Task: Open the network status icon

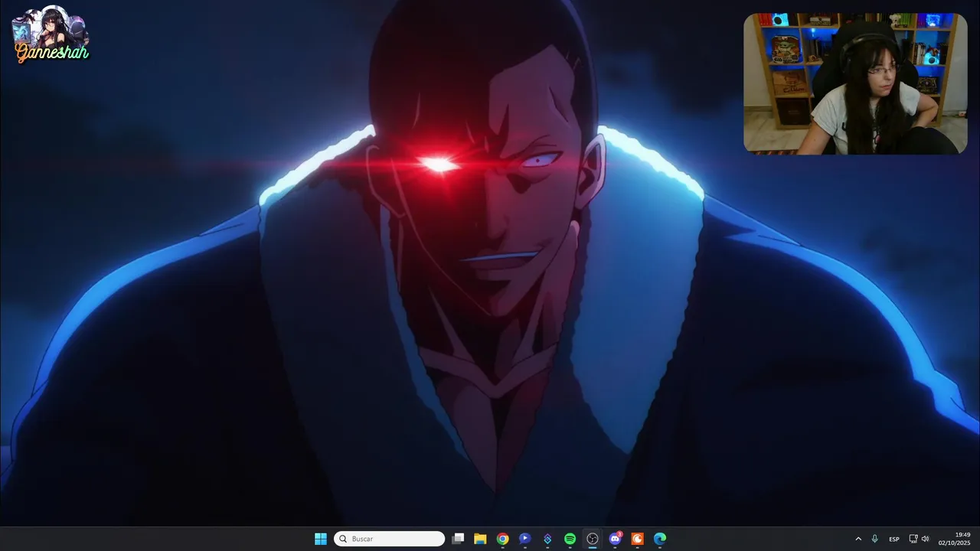Action: click(913, 539)
